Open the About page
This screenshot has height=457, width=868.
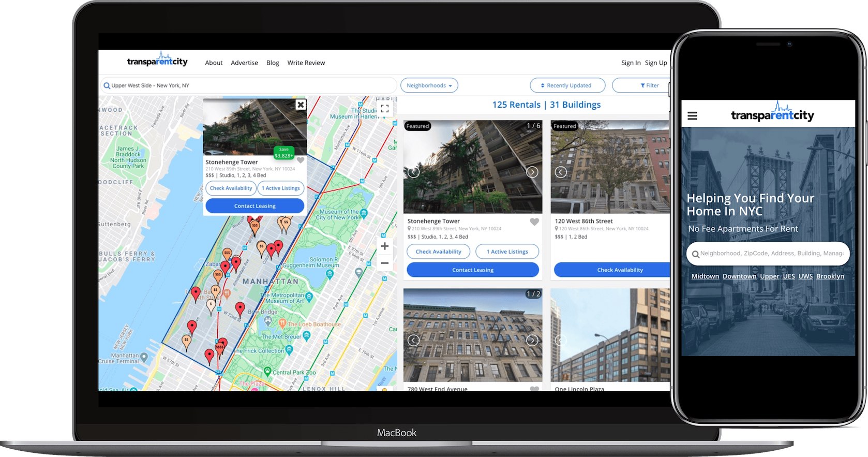click(x=214, y=63)
